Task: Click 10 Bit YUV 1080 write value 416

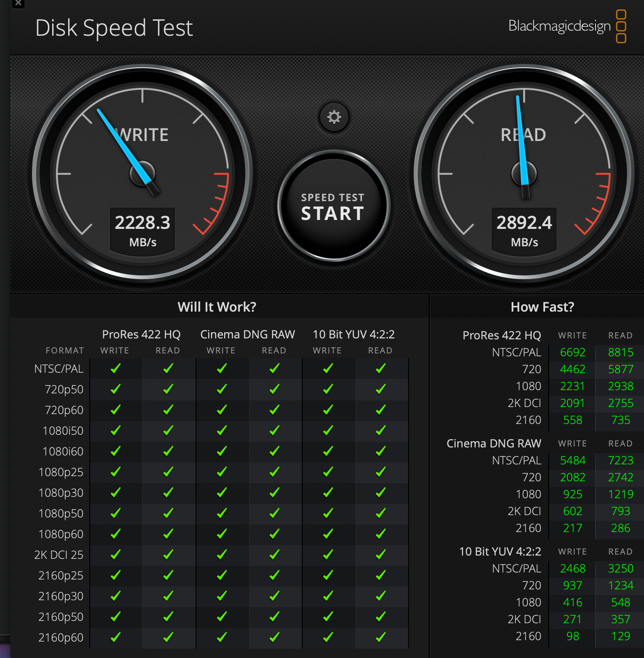Action: click(x=573, y=603)
